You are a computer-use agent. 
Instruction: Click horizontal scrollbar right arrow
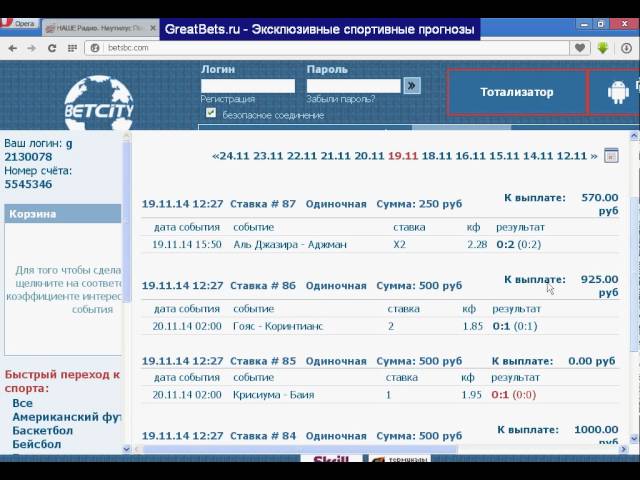coord(623,449)
